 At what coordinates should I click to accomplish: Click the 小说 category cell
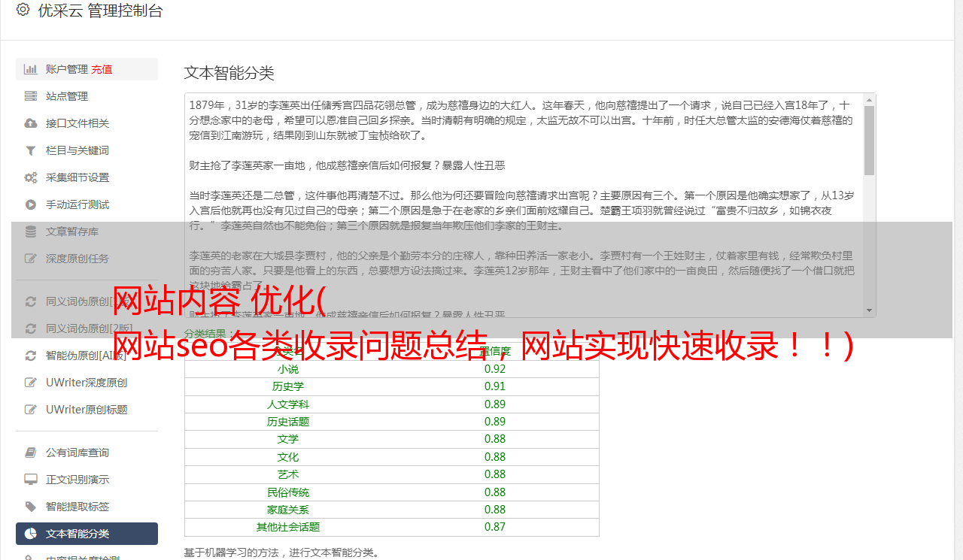click(288, 369)
